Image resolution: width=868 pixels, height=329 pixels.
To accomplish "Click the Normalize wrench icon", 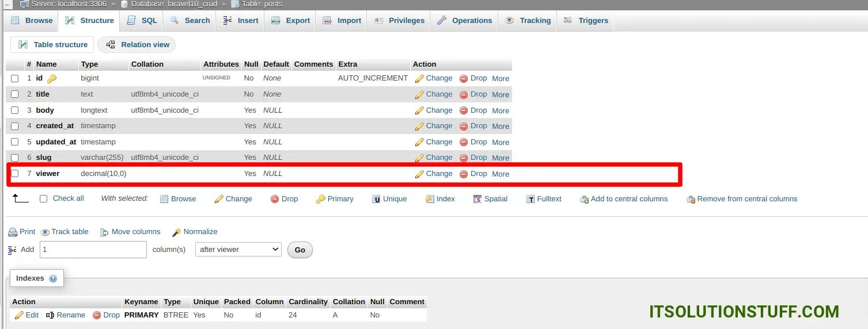I will pyautogui.click(x=177, y=232).
